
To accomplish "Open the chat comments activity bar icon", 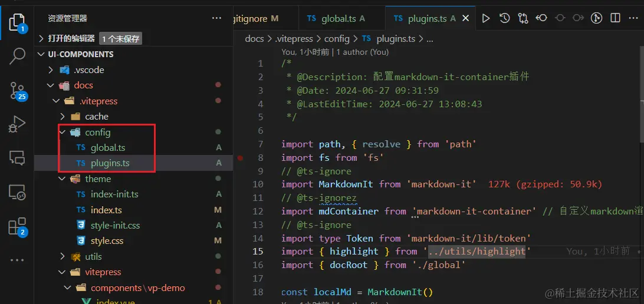I will pos(17,158).
